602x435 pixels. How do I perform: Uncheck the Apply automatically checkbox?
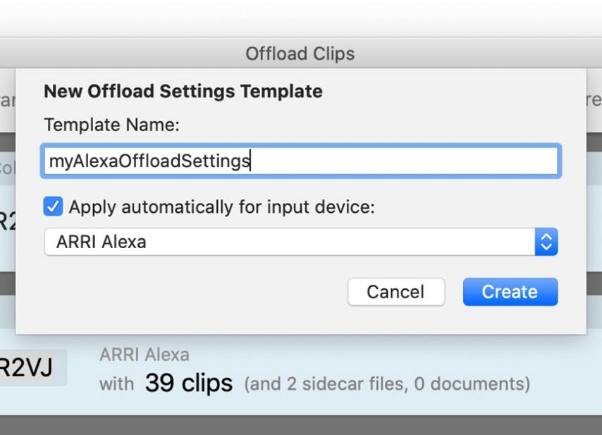point(53,207)
